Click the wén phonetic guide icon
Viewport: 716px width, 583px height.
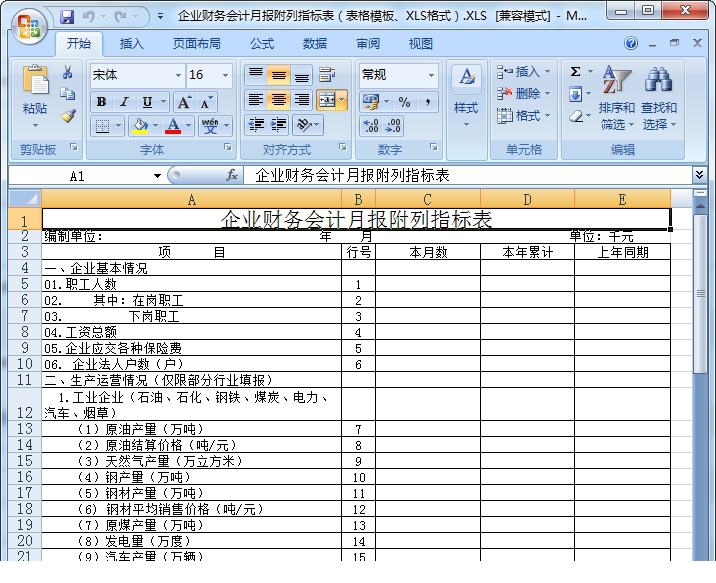click(x=210, y=126)
